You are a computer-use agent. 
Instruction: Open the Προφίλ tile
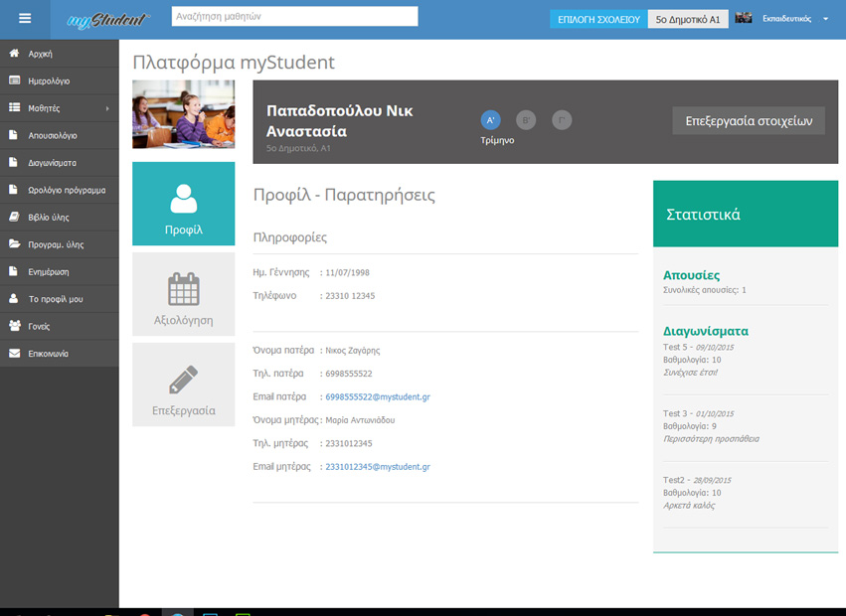pos(184,204)
